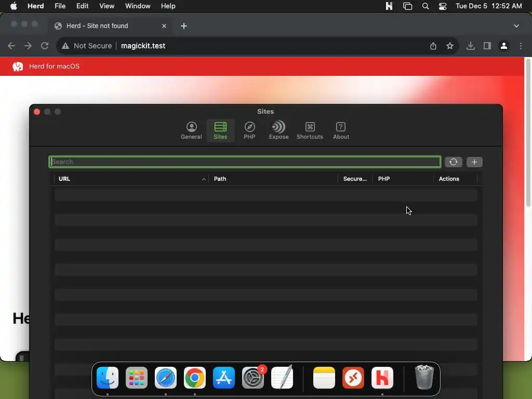The height and width of the screenshot is (399, 532).
Task: Open Notes from the Dock
Action: 324,378
